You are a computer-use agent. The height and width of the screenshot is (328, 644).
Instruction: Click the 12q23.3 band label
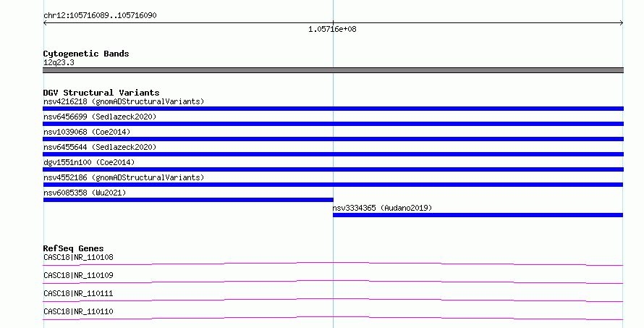point(59,62)
